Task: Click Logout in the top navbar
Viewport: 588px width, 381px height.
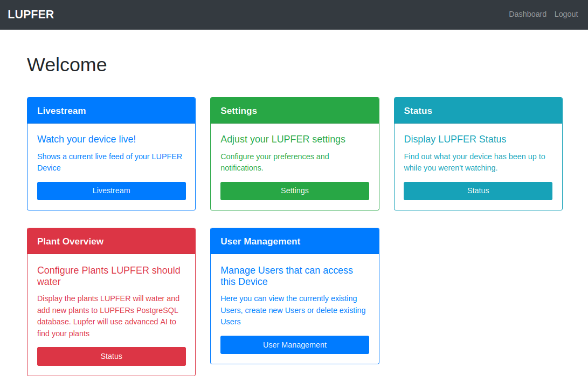Action: (x=566, y=14)
